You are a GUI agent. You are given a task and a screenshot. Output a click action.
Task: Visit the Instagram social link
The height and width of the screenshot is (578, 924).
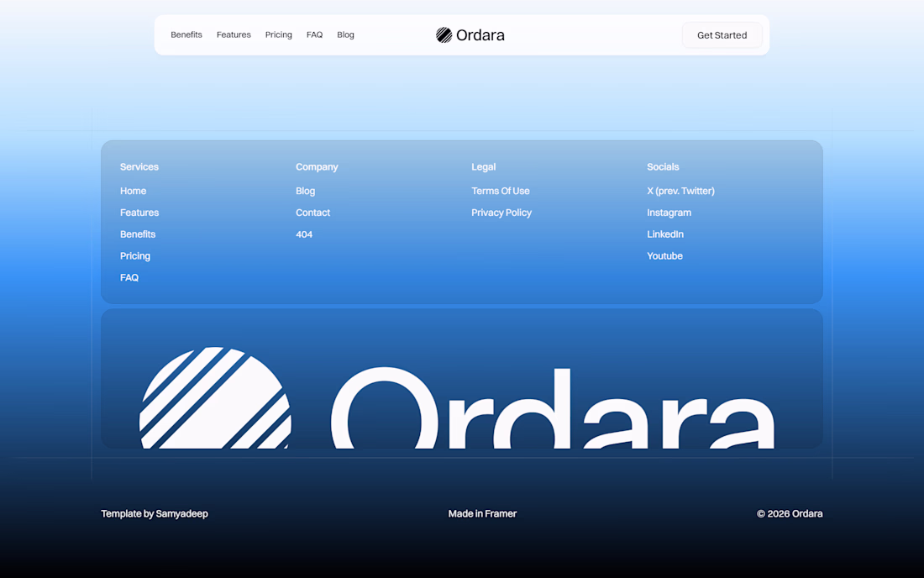669,213
